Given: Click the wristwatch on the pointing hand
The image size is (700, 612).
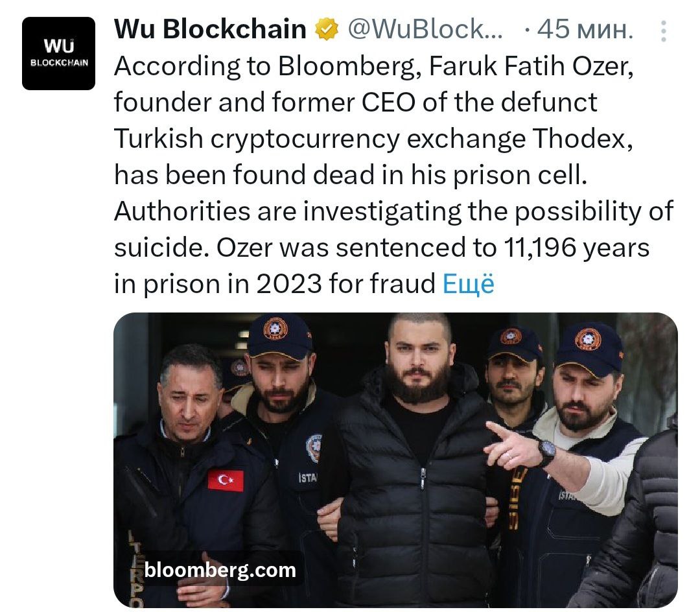Looking at the screenshot, I should tap(546, 452).
